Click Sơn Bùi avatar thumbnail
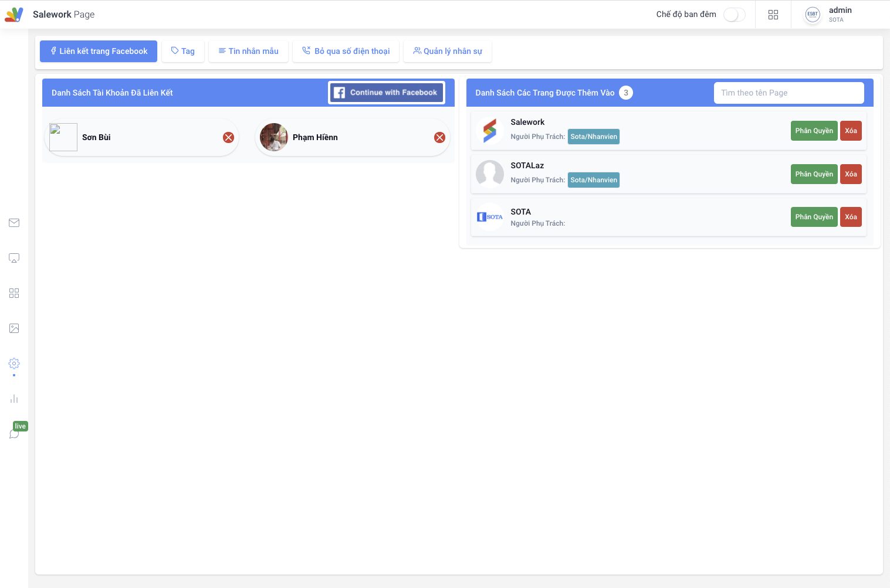This screenshot has width=890, height=588. tap(63, 137)
